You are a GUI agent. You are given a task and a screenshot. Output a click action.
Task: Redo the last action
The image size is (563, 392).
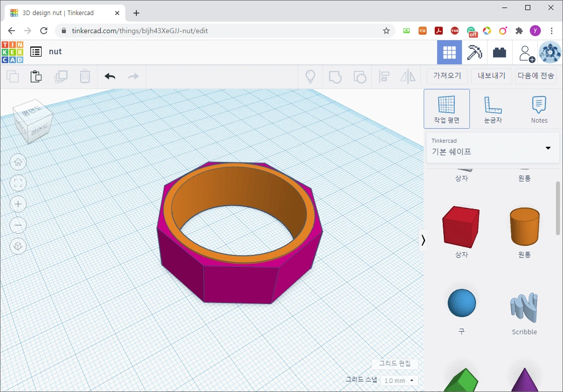pos(133,76)
